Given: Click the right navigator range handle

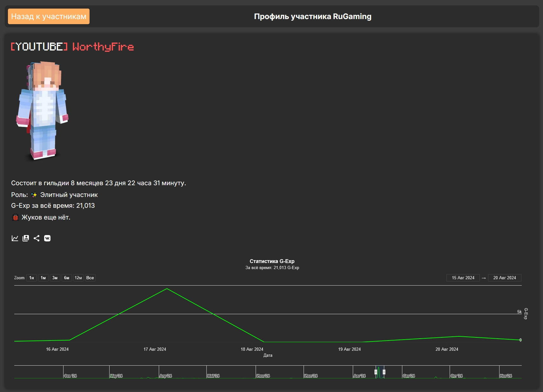Looking at the screenshot, I should click(384, 372).
